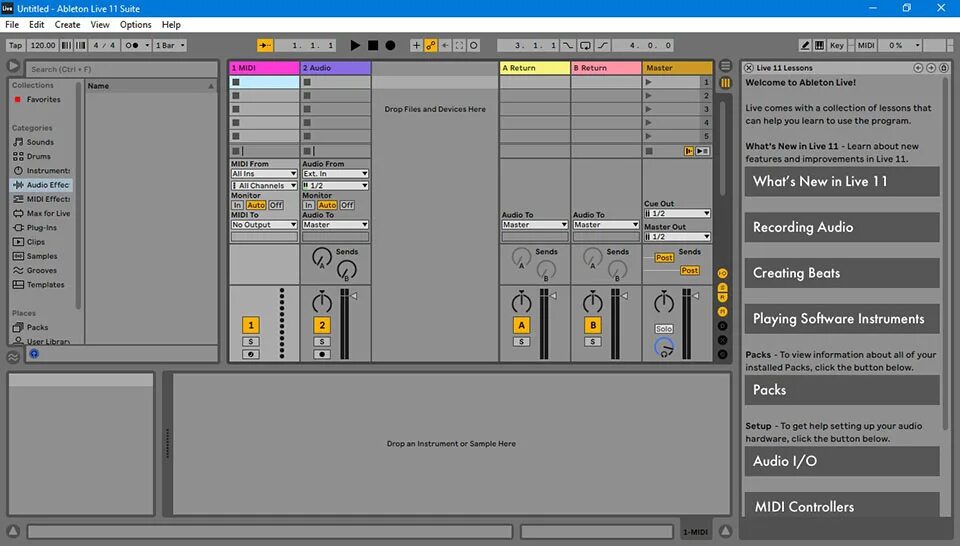Click the Arrangement Record button
The height and width of the screenshot is (546, 960).
(x=390, y=45)
